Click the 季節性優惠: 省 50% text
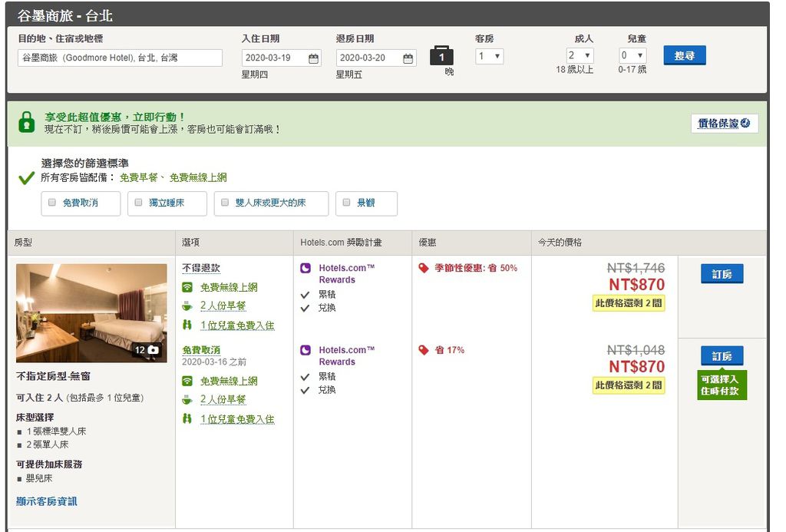 tap(476, 268)
